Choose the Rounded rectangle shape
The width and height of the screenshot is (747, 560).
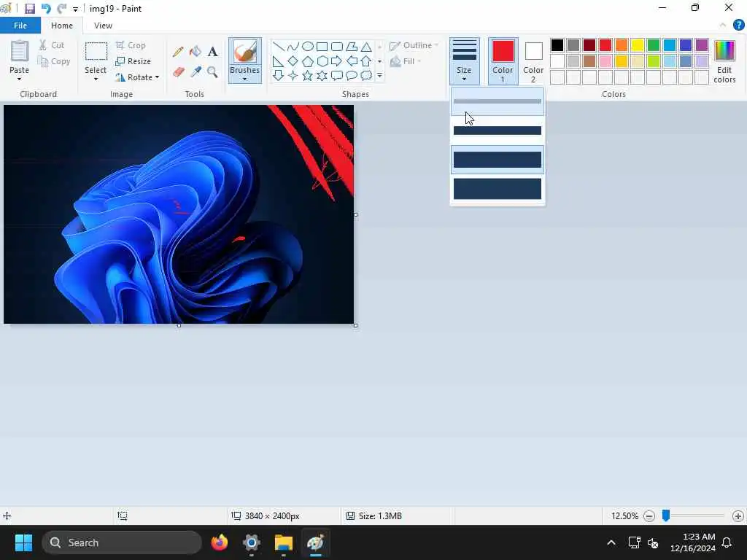(337, 46)
